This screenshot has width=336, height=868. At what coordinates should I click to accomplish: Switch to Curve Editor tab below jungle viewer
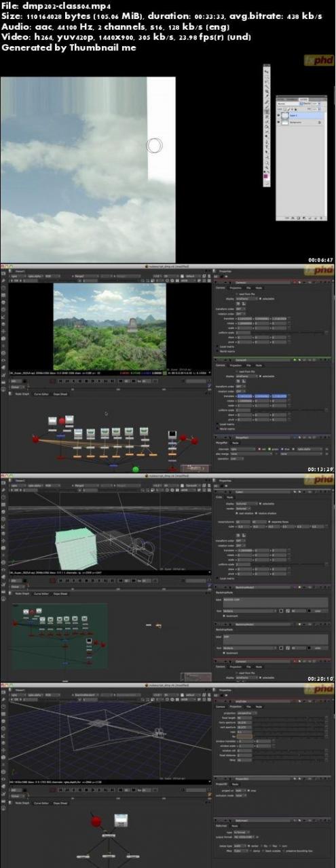pyautogui.click(x=41, y=394)
